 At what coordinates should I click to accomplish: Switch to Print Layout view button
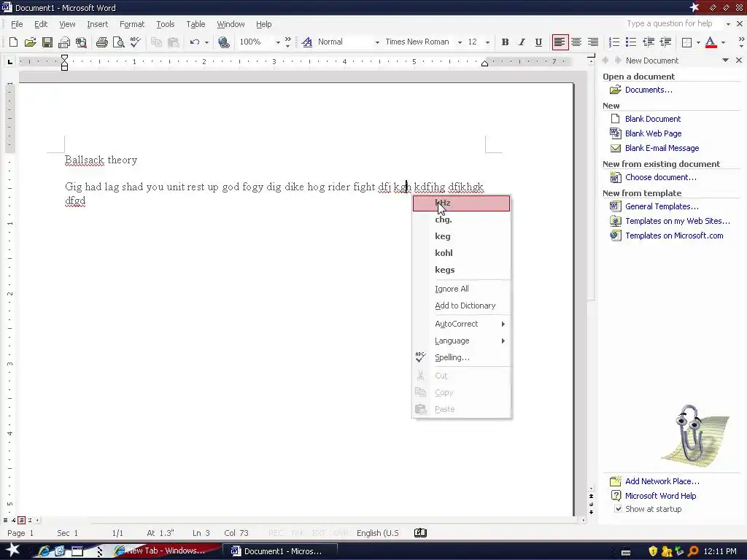click(x=21, y=520)
